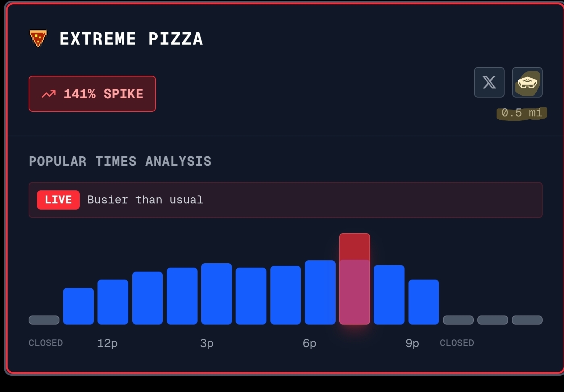Screen dimensions: 564x392
Task: Click the red live spike bar
Action: pyautogui.click(x=354, y=278)
